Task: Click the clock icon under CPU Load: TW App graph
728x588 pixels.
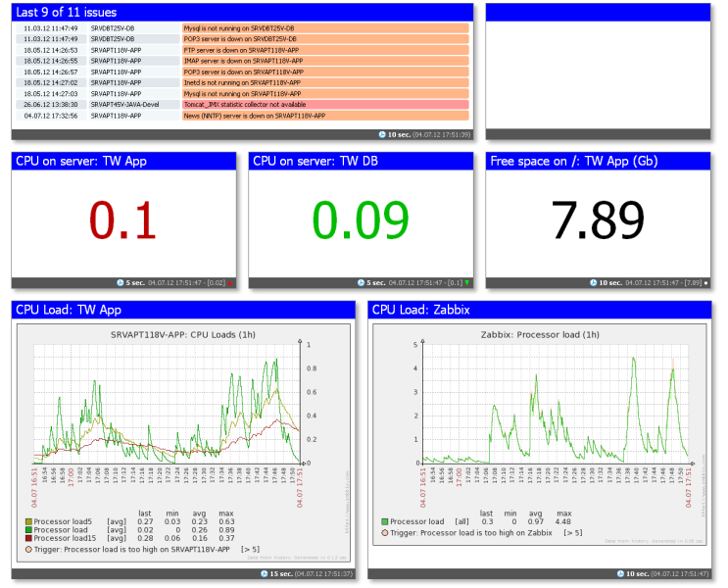Action: click(x=265, y=574)
